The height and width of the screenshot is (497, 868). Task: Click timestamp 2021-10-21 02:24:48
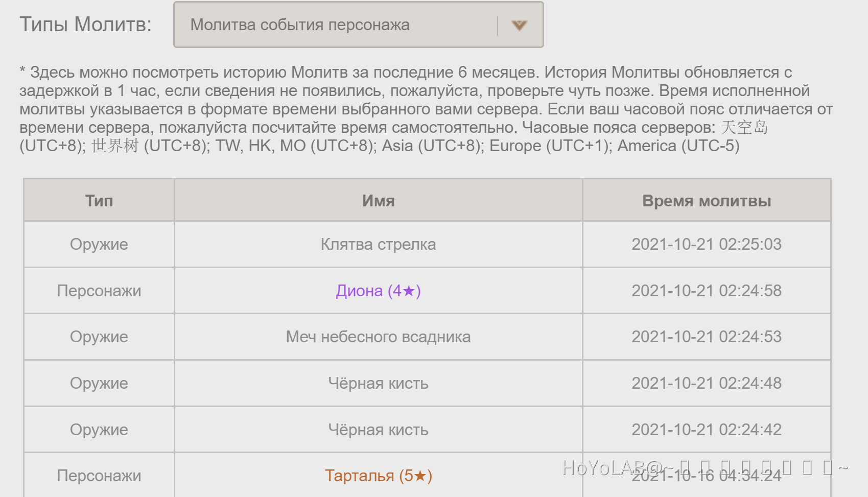point(707,383)
